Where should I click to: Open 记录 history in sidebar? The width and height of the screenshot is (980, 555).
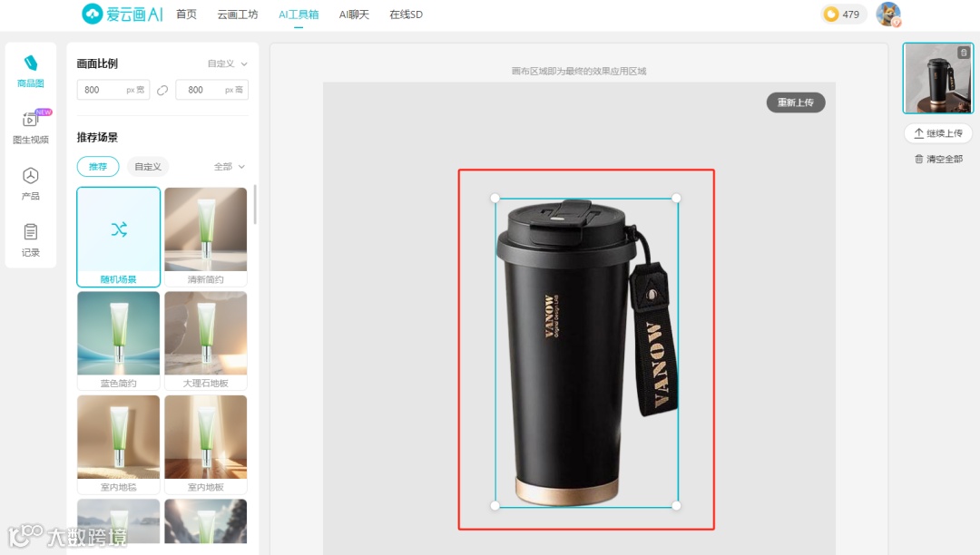click(31, 239)
